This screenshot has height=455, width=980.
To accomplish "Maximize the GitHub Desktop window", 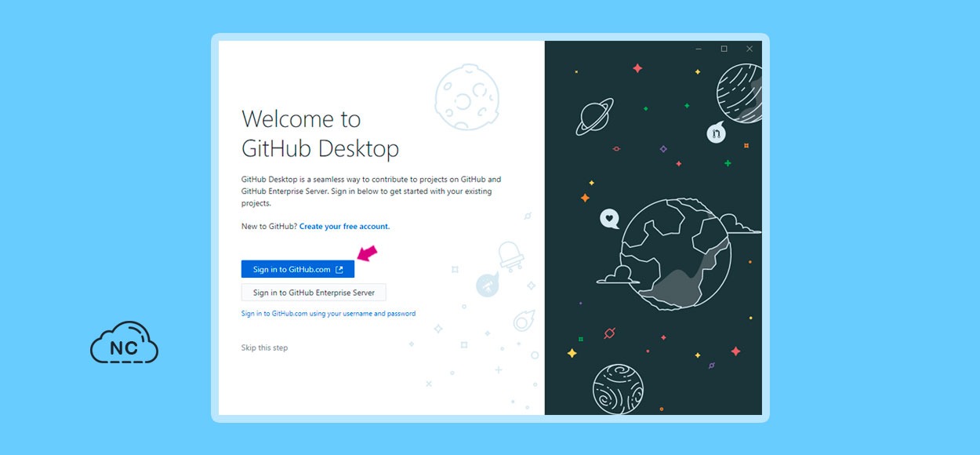I will [x=724, y=49].
